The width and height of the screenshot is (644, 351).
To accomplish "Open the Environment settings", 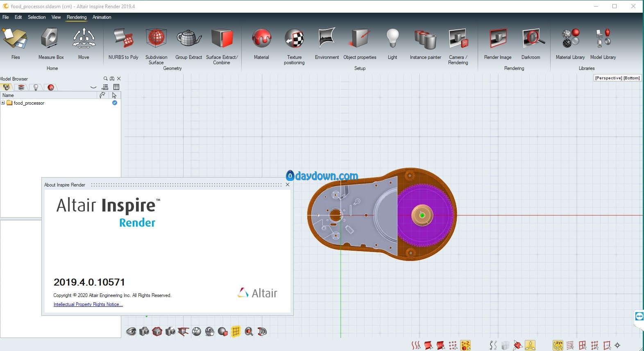I will tap(327, 43).
